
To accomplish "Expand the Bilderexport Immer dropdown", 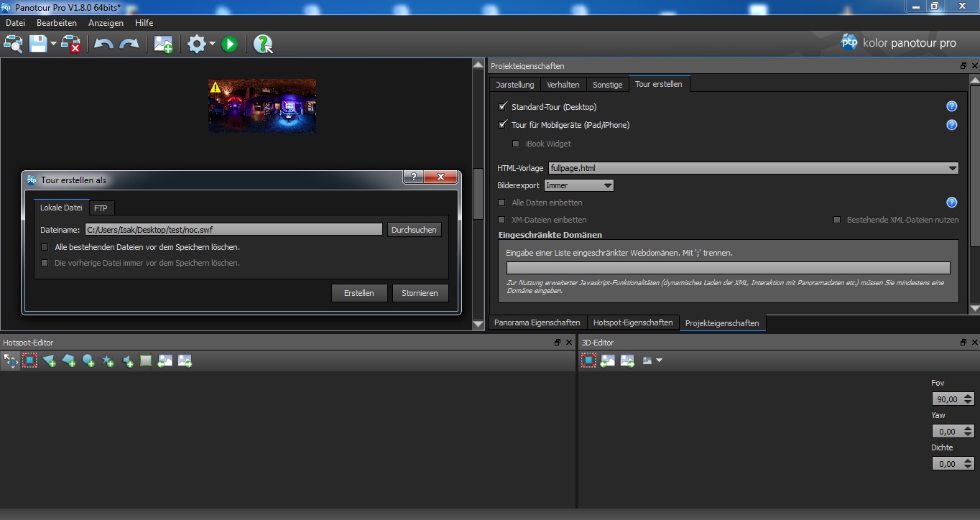I will (x=579, y=185).
